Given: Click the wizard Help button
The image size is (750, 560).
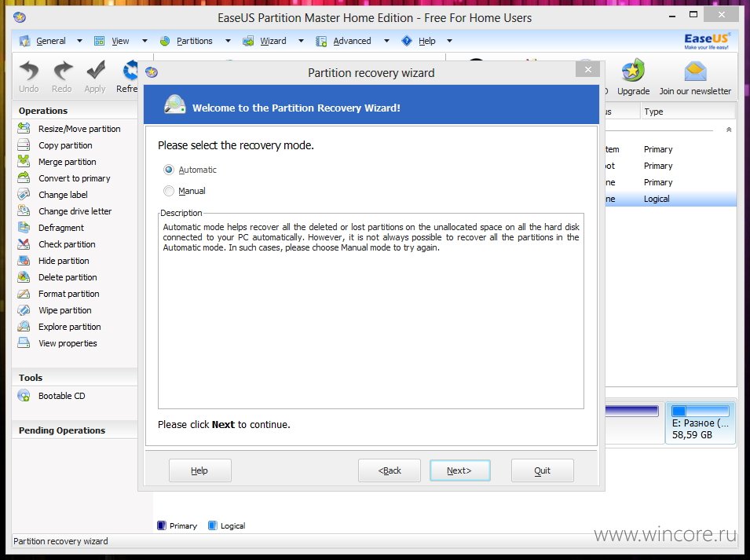Looking at the screenshot, I should (x=200, y=470).
